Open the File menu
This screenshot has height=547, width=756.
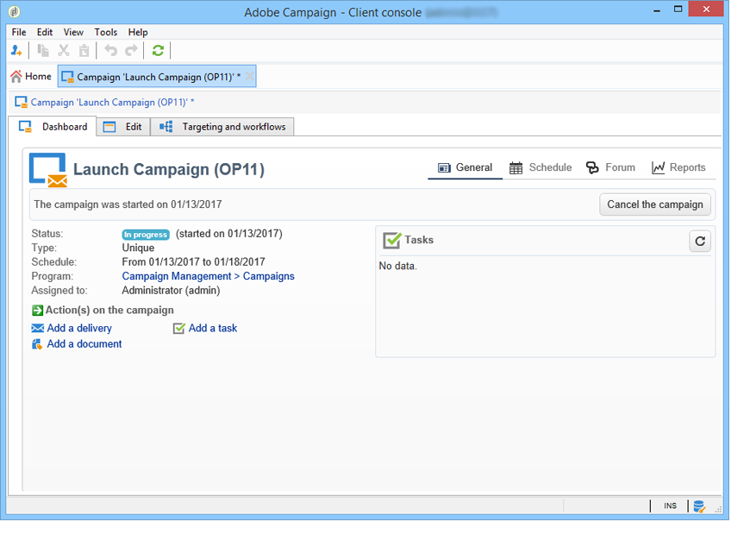tap(19, 32)
